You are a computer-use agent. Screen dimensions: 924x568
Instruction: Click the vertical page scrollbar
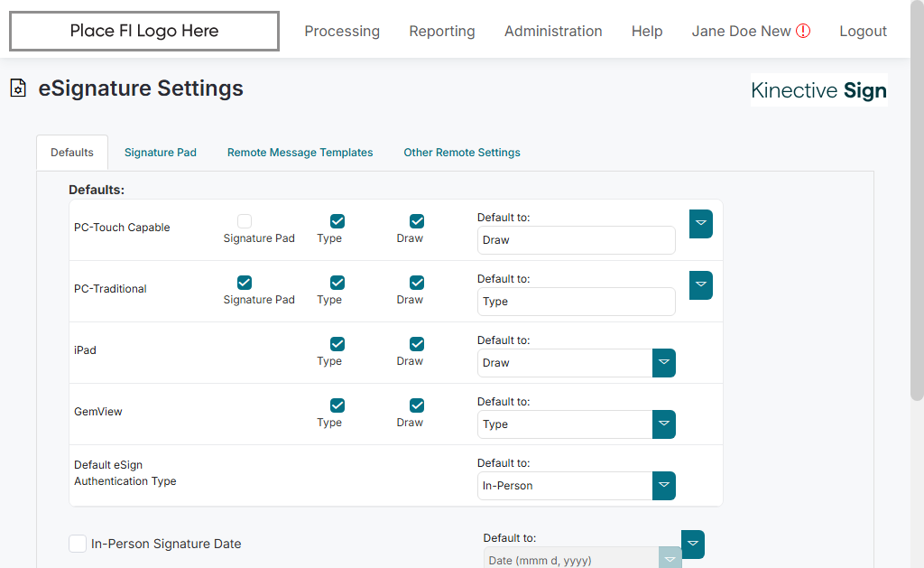coord(917,226)
